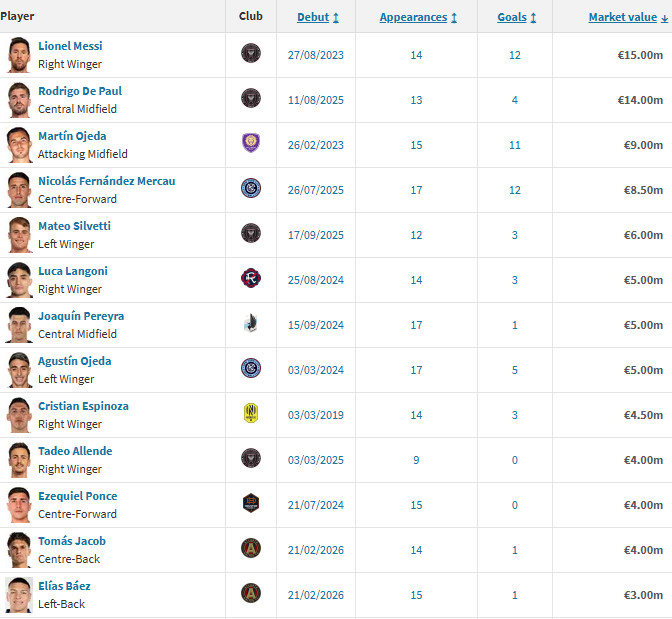Open Mateo Silvetti player profile link
This screenshot has width=672, height=619.
(75, 226)
